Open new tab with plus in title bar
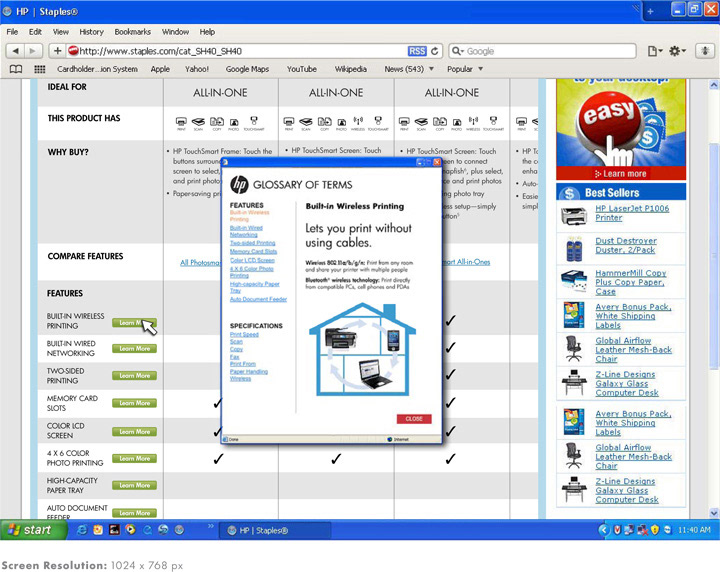720x572 pixels. click(650, 11)
